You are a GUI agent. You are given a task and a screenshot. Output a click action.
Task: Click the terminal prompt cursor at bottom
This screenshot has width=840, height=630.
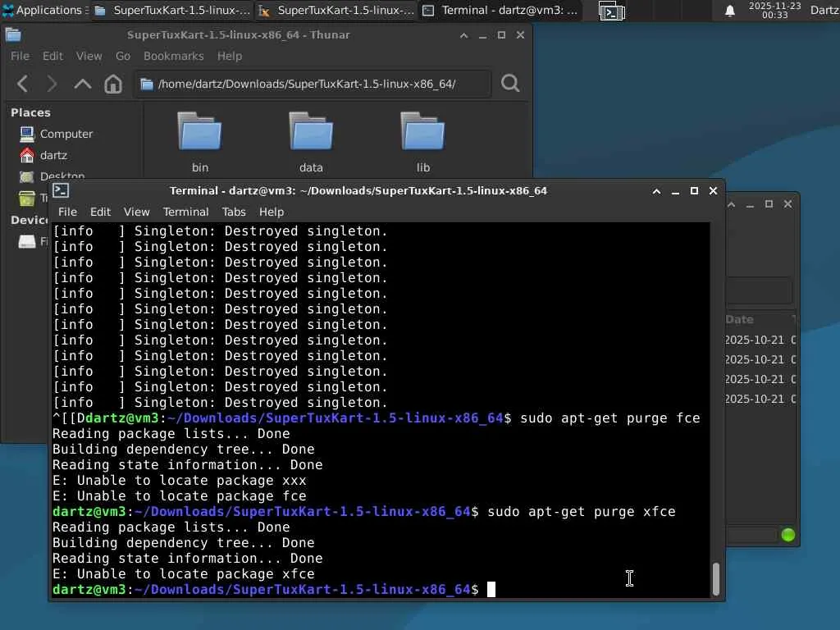[x=491, y=589]
